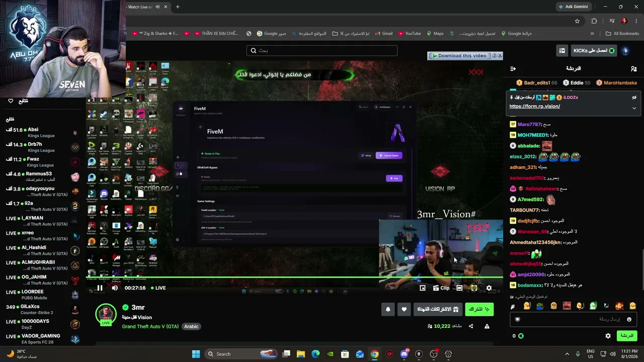Open xrreo channel in sidebar
This screenshot has height=362, width=644.
tap(43, 236)
